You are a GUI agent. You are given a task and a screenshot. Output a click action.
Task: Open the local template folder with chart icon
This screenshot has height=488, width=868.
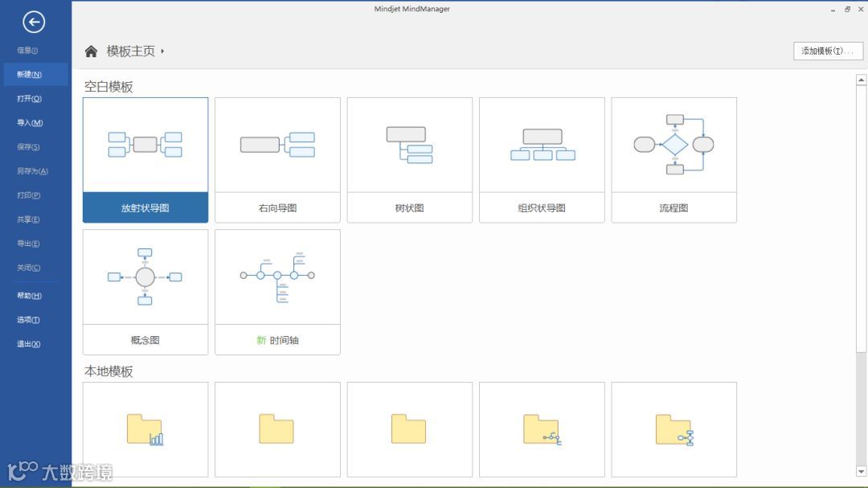pyautogui.click(x=145, y=429)
